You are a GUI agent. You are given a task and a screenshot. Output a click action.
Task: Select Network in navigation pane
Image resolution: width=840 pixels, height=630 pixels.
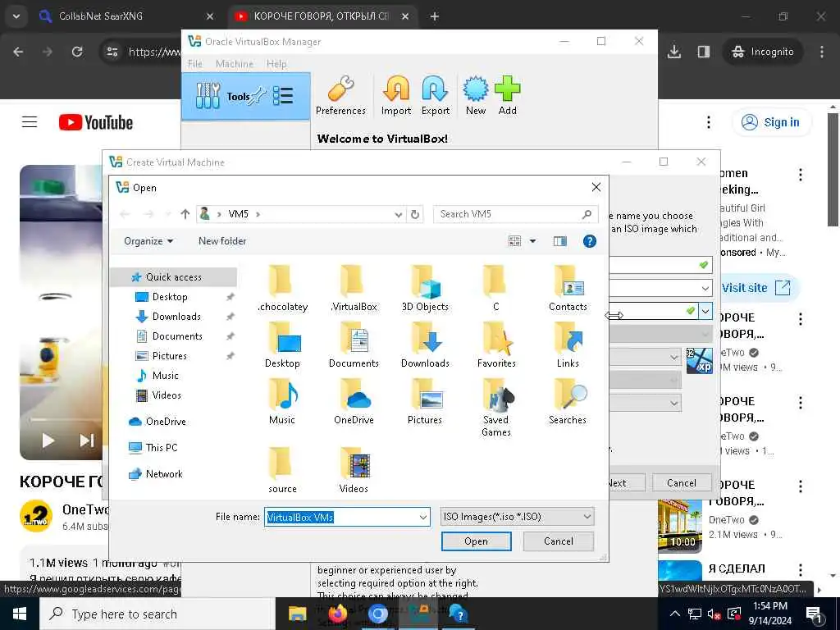[x=164, y=473]
